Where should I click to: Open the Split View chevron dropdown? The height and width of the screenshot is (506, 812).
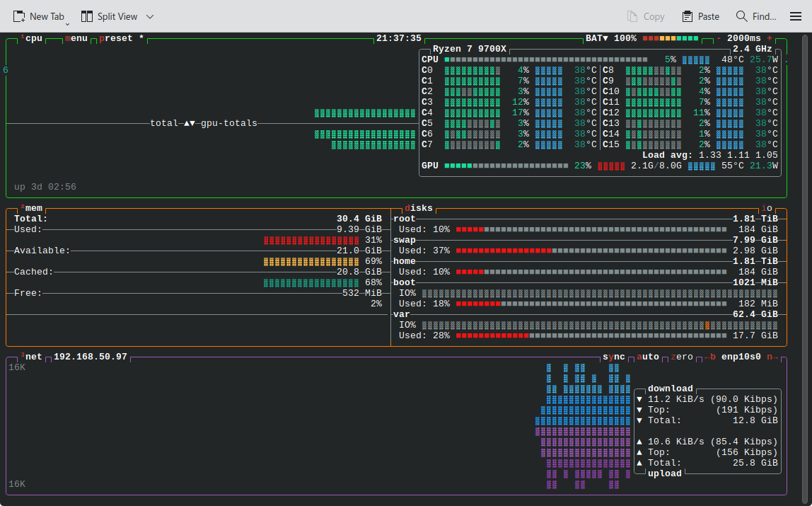(x=150, y=16)
